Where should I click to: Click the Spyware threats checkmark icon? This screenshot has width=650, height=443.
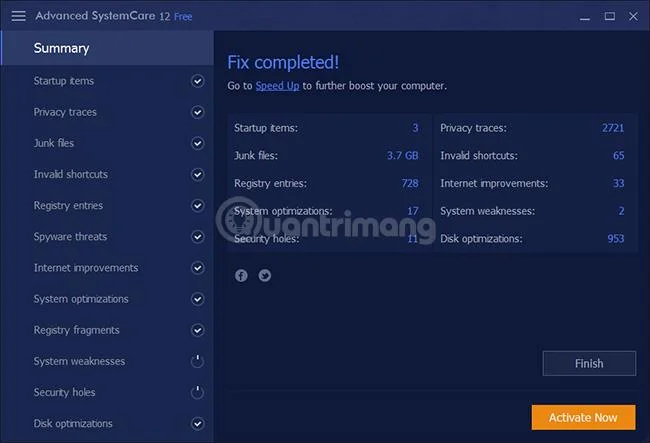click(x=197, y=237)
